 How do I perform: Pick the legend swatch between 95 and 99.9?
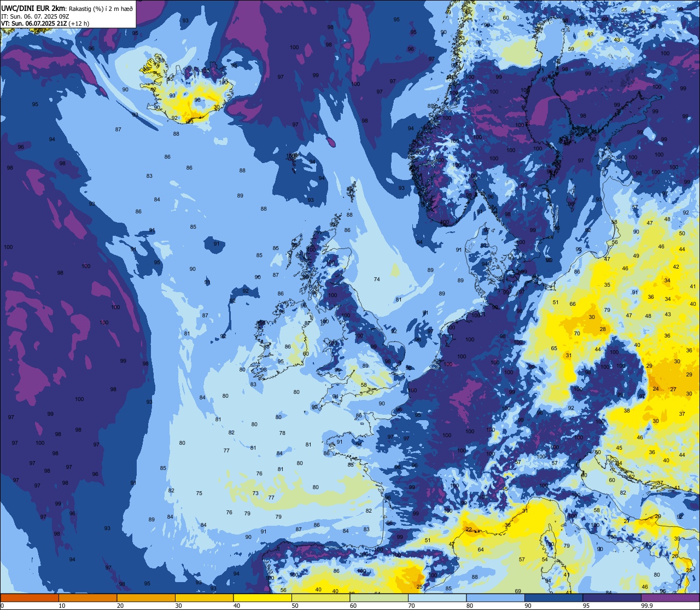(x=612, y=598)
